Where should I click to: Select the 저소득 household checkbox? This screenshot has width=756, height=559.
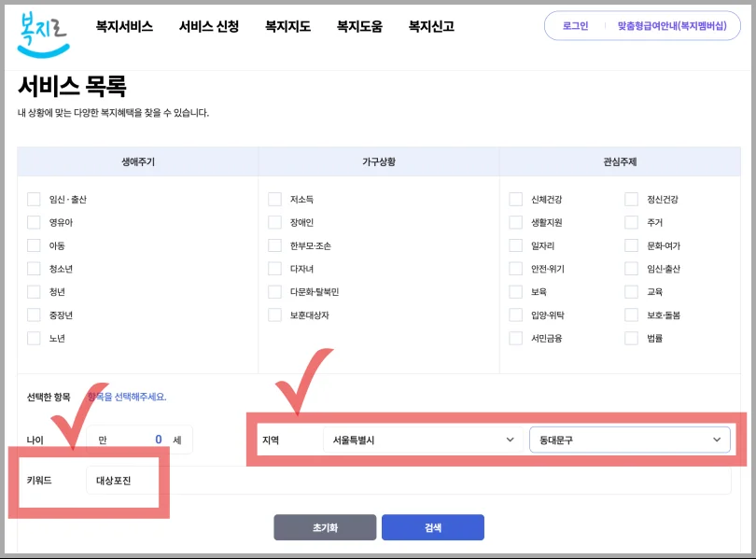point(275,198)
